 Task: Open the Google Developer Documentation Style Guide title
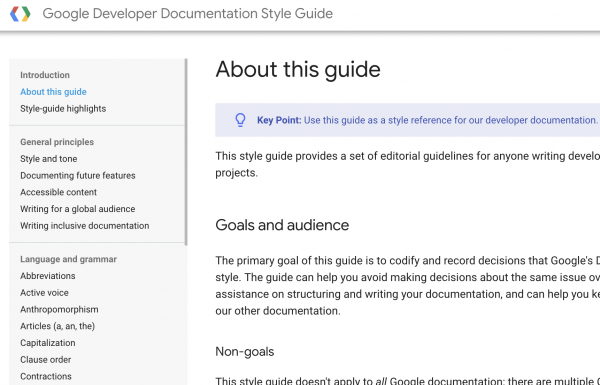click(x=188, y=13)
